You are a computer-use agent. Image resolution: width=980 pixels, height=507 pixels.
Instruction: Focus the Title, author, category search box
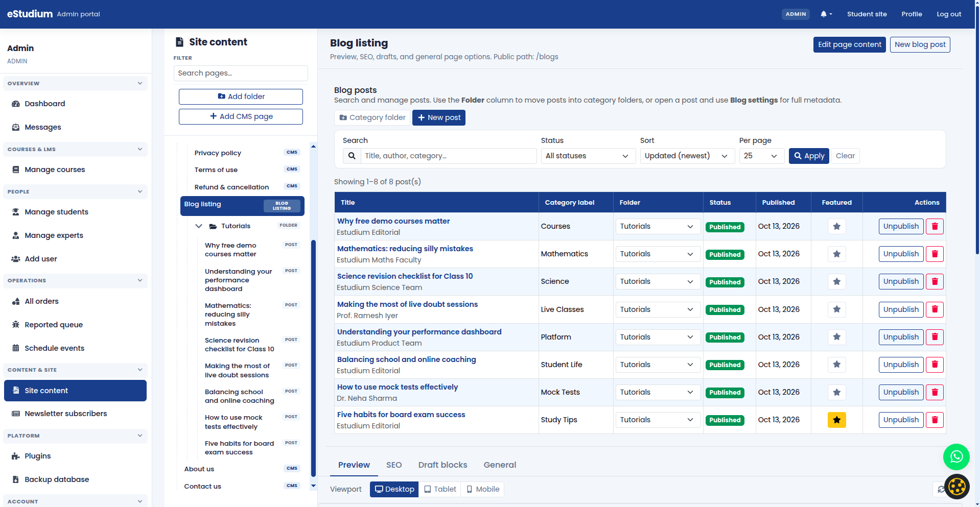tap(449, 156)
